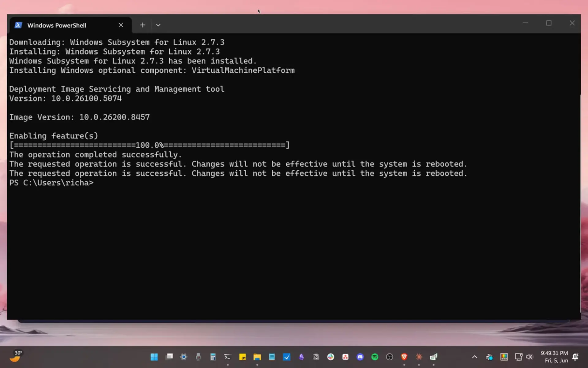Open the watch-shaped app icon in taskbar

(198, 357)
